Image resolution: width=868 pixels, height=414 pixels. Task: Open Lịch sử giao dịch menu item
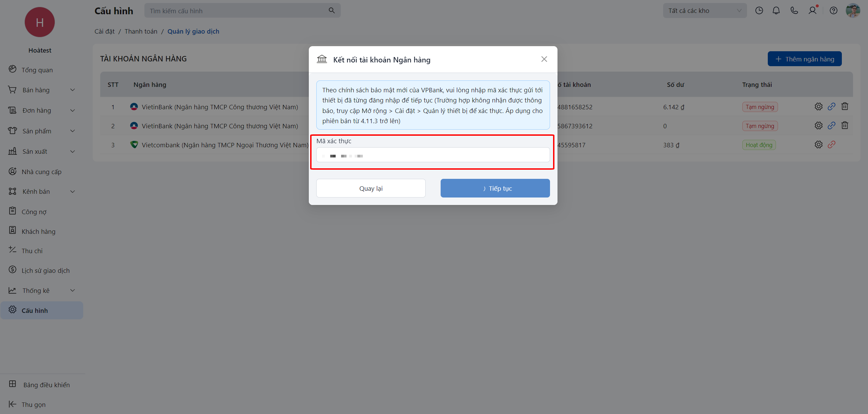click(x=46, y=270)
